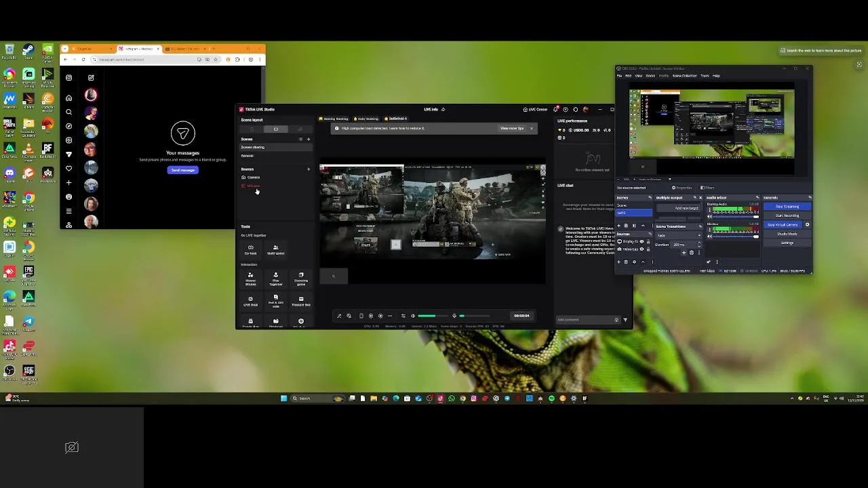Open OBS File menu

619,76
